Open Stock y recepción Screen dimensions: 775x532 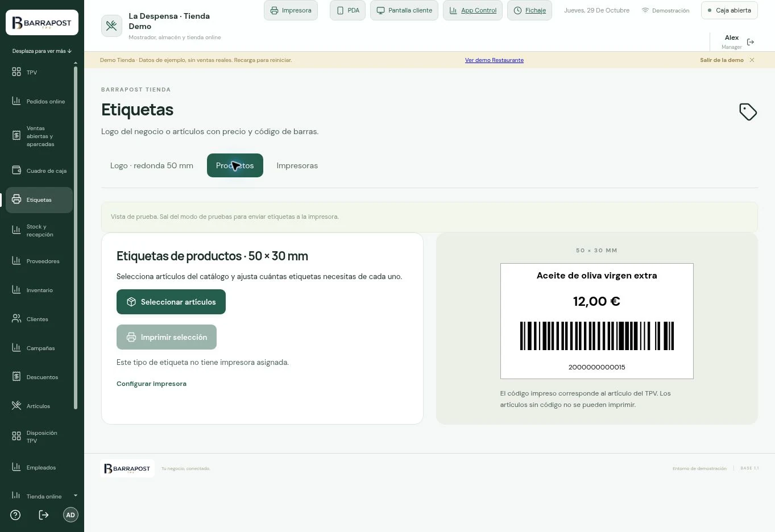click(39, 230)
